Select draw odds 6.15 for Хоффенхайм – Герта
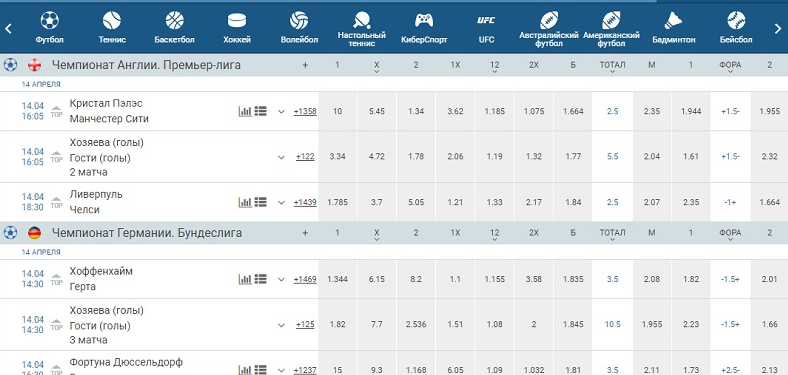Viewport: 788px width, 375px height. pos(376,279)
